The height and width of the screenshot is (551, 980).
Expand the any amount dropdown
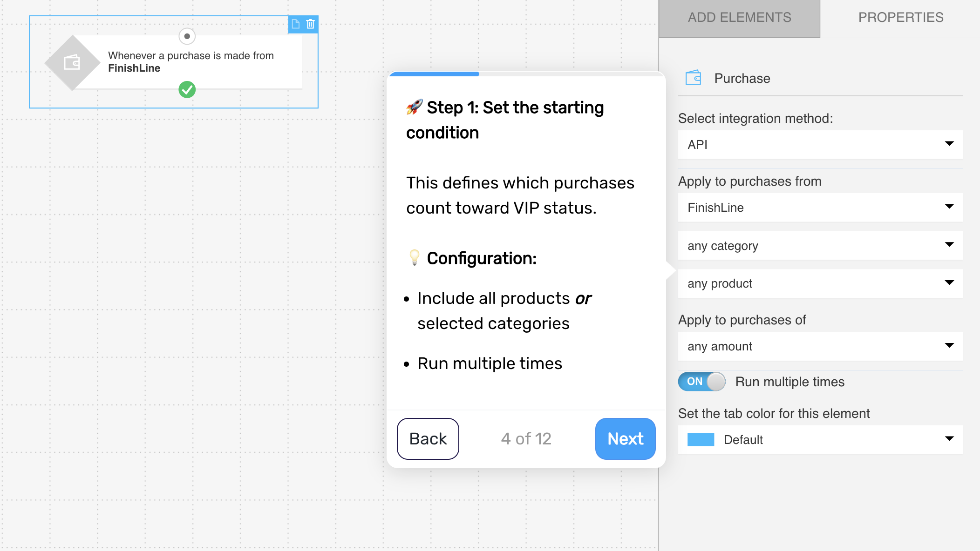820,346
